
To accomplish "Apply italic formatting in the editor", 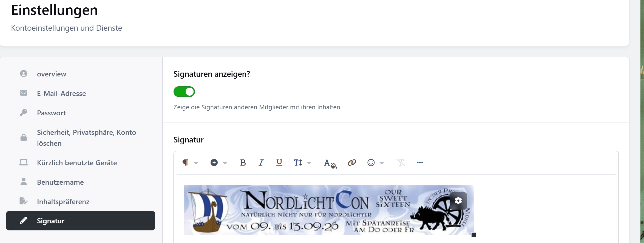I will [x=261, y=163].
